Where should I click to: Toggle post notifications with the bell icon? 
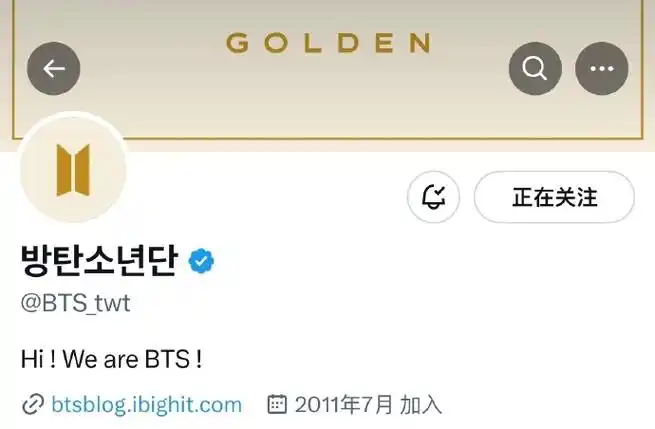[433, 197]
